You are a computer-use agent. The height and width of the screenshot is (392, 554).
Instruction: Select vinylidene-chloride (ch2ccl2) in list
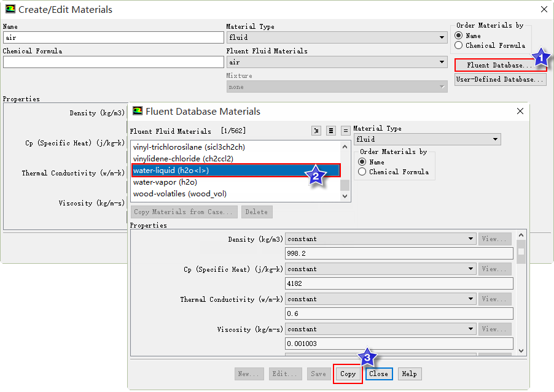click(x=236, y=158)
